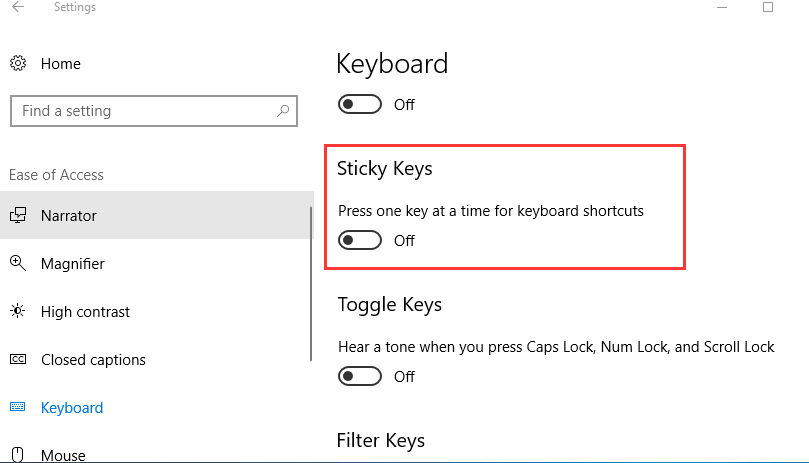Click the Magnifier sidebar icon
Viewport: 809px width, 463px height.
(18, 264)
